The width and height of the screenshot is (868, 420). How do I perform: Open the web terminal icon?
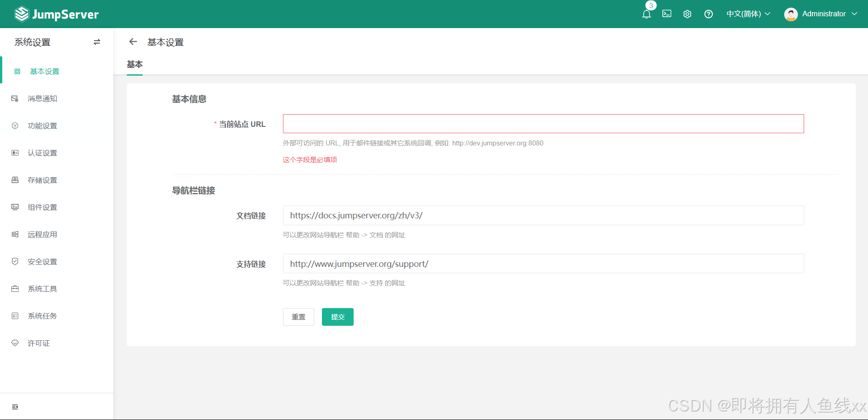pos(667,14)
